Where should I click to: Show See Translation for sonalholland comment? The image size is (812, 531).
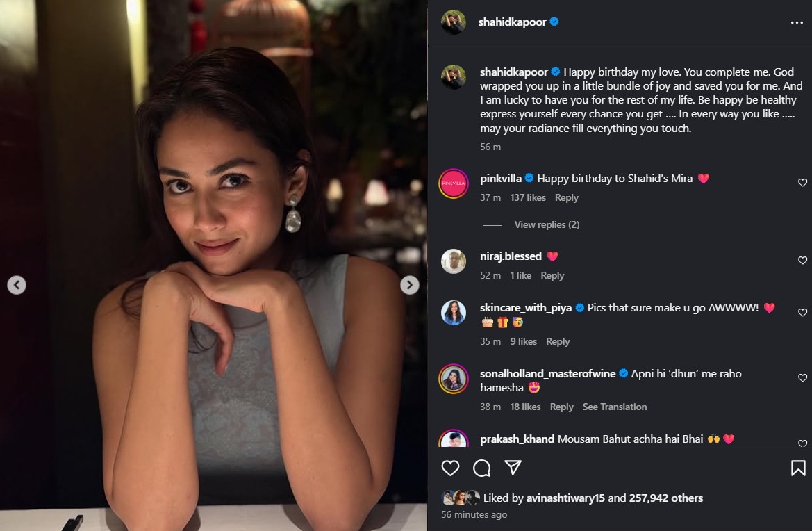pos(614,407)
